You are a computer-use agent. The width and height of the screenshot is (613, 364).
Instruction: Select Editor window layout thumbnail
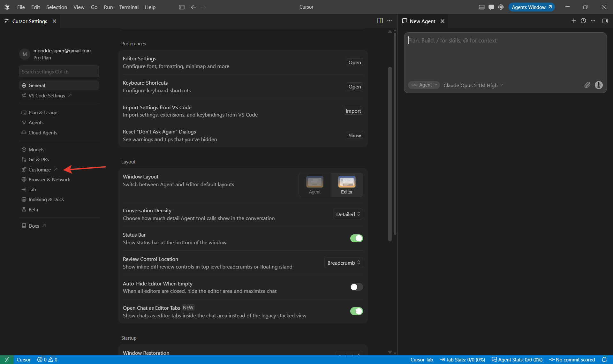[x=347, y=185]
